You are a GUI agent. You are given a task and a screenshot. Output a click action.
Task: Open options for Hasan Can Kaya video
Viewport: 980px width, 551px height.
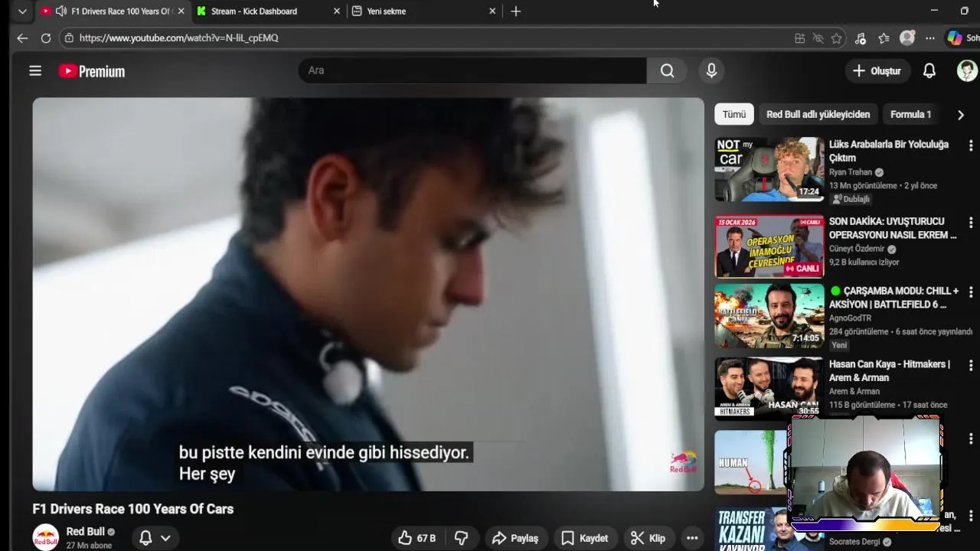click(x=971, y=366)
